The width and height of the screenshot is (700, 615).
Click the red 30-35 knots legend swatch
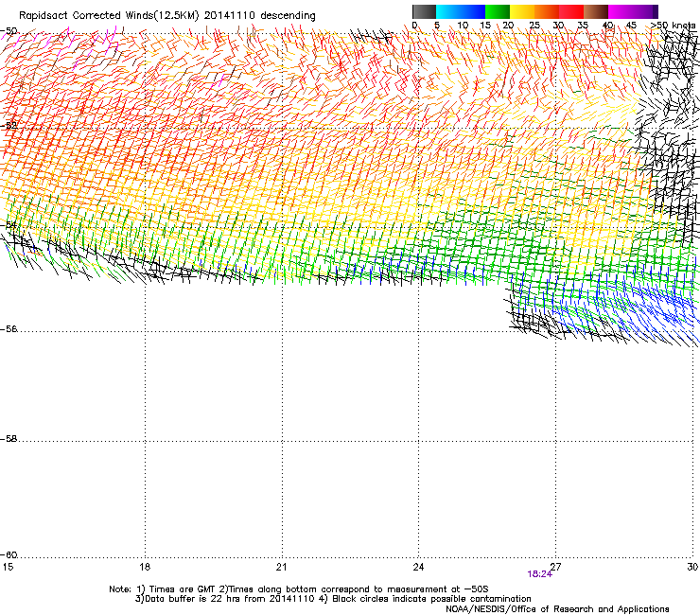coord(571,11)
